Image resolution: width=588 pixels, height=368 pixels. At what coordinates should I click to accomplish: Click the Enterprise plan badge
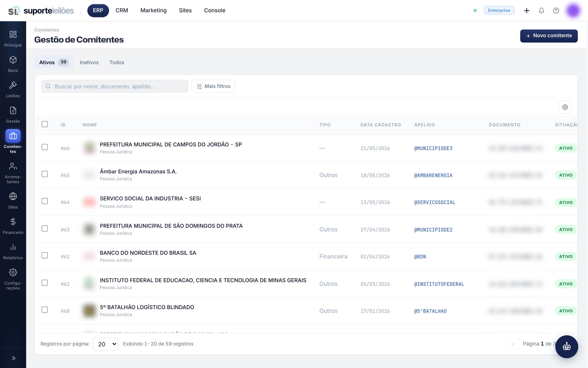[499, 10]
